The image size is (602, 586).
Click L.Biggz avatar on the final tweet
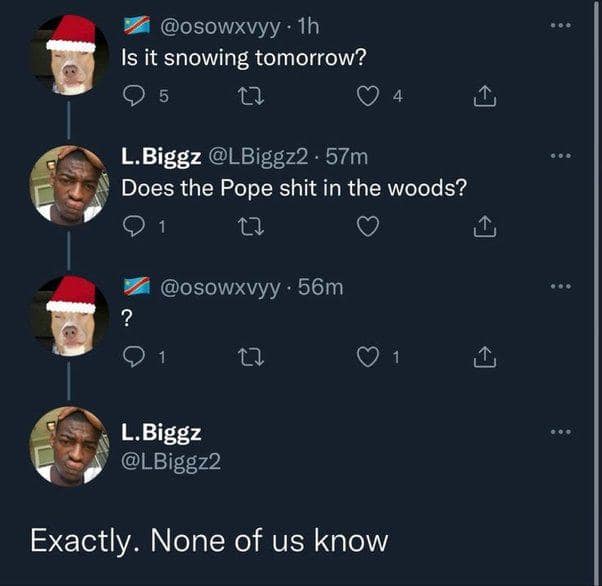[x=69, y=447]
